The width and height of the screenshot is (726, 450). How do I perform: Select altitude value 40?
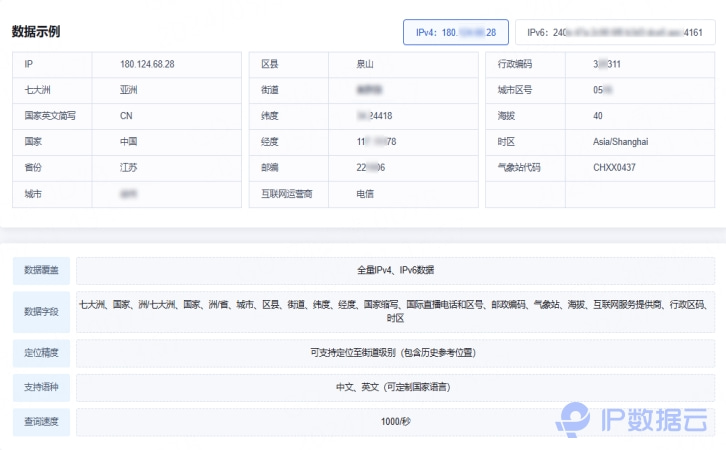point(598,116)
